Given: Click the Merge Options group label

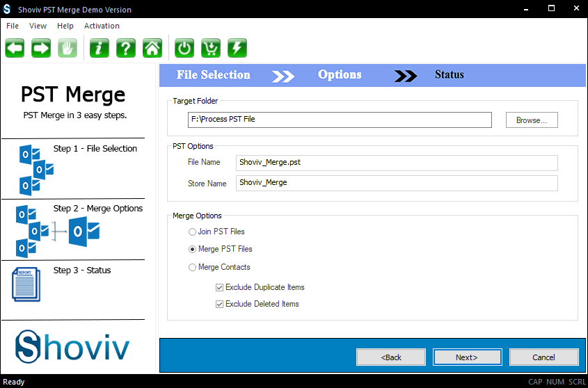Looking at the screenshot, I should (x=197, y=216).
